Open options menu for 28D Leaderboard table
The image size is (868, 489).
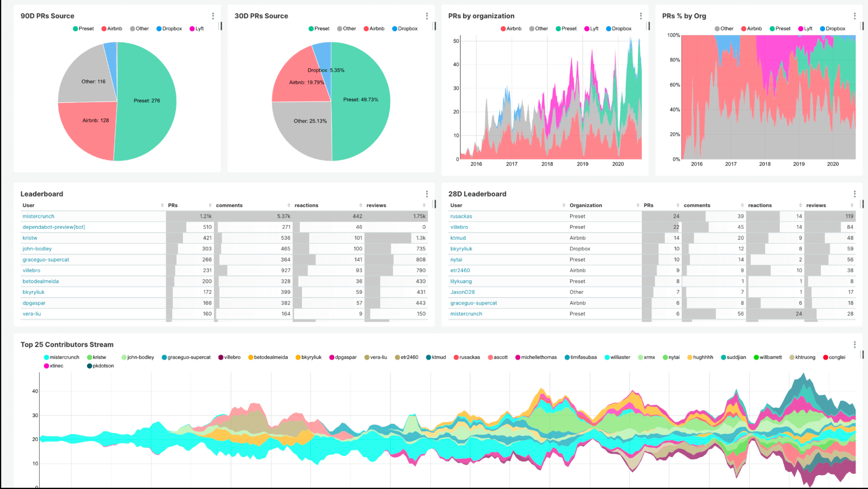tap(854, 194)
